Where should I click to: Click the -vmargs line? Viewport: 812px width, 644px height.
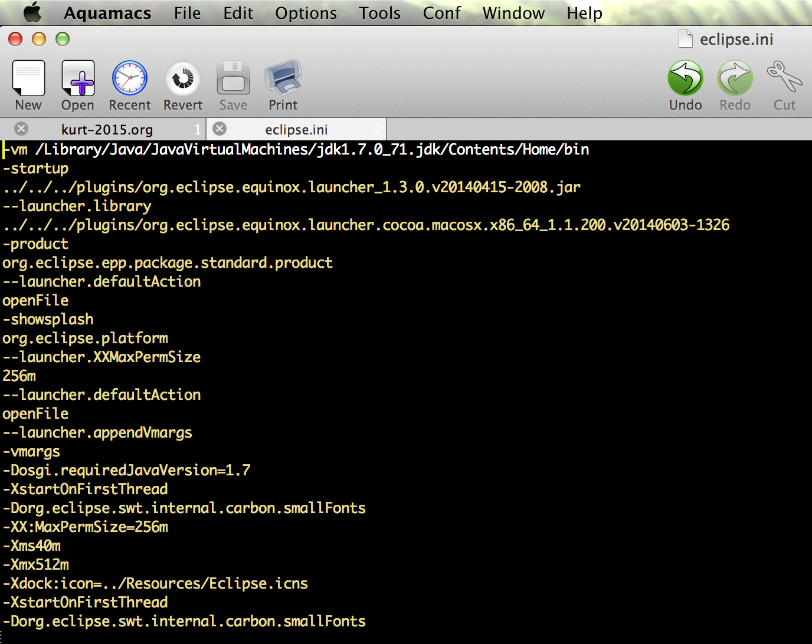tap(31, 451)
